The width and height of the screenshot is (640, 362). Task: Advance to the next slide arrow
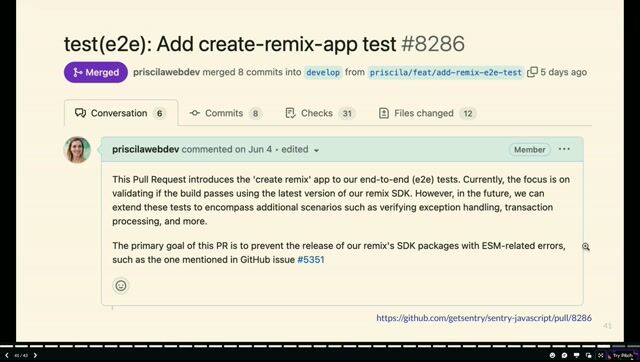[x=35, y=355]
